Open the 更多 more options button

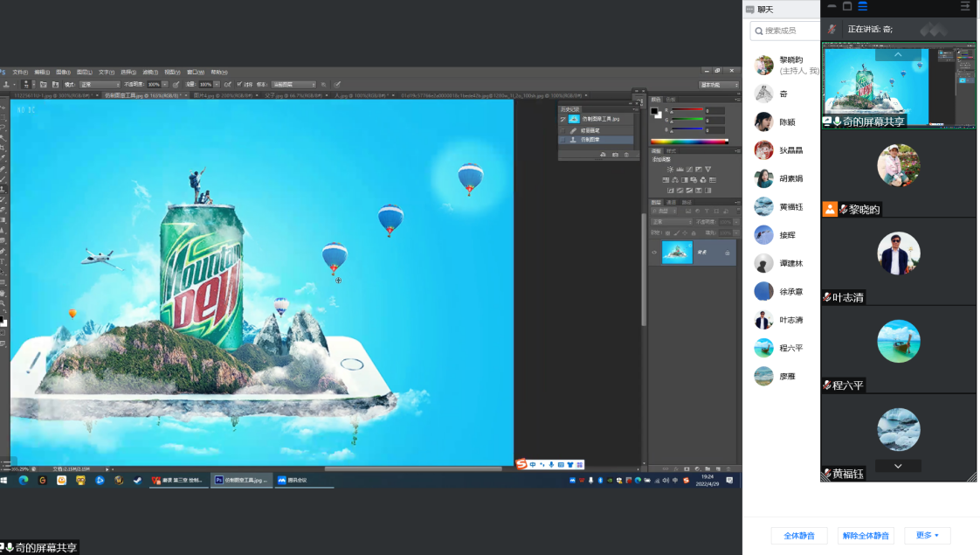pos(928,535)
